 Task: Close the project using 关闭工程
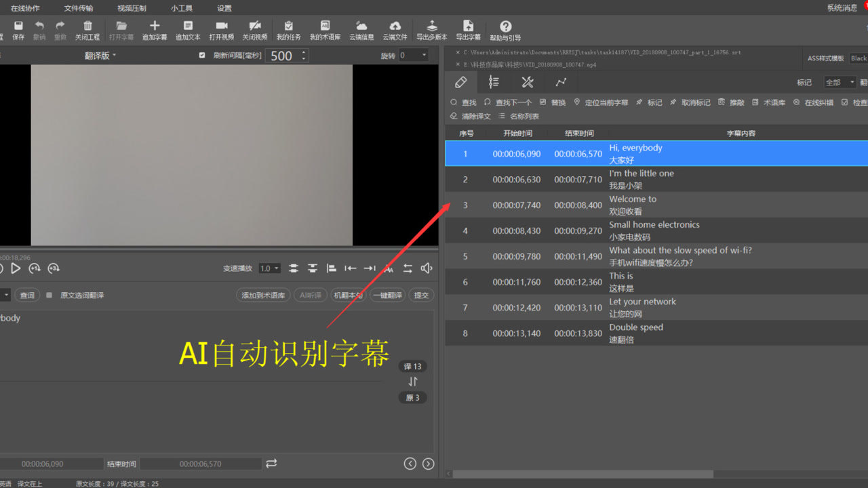(87, 30)
